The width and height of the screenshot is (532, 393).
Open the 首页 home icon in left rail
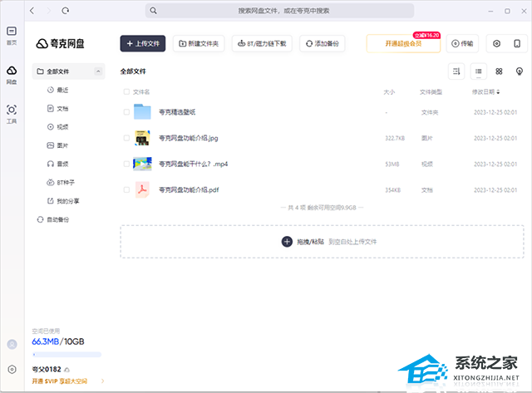(12, 33)
